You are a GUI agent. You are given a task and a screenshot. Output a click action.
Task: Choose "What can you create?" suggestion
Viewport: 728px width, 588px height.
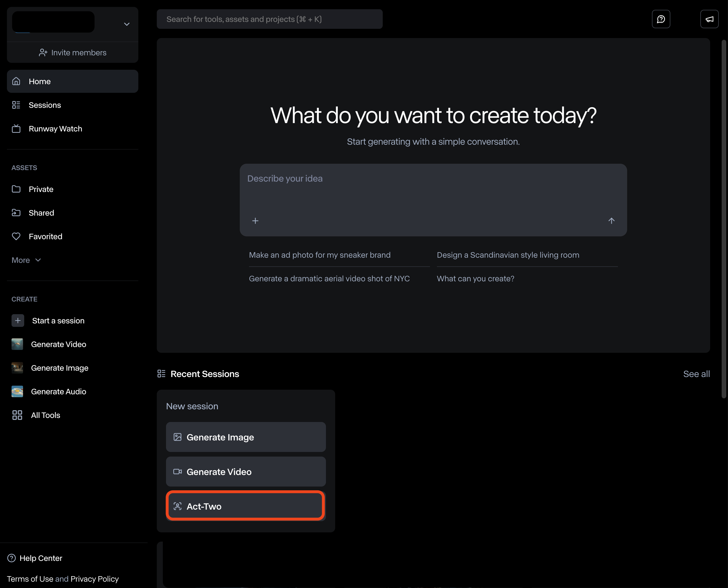476,278
